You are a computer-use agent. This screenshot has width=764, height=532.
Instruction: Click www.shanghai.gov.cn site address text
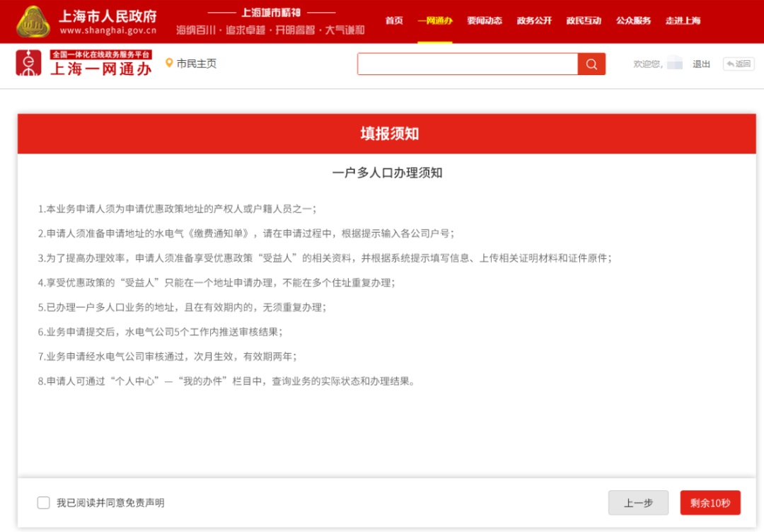[x=108, y=30]
